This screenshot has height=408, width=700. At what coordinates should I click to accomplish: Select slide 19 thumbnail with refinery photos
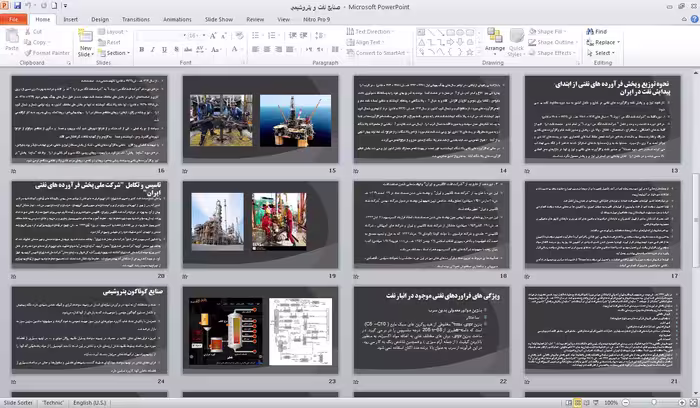pyautogui.click(x=260, y=222)
